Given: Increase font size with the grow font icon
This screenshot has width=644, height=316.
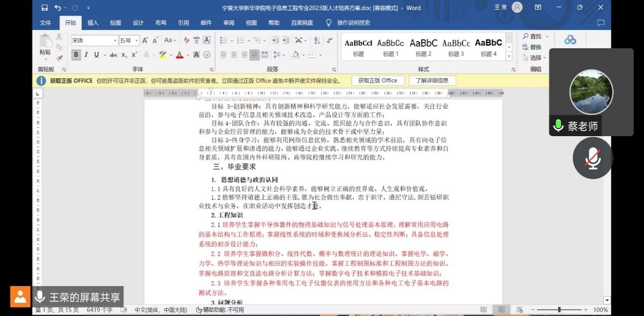Looking at the screenshot, I should click(145, 40).
